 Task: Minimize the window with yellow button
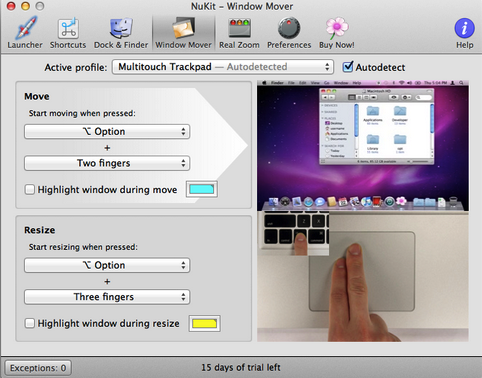pyautogui.click(x=26, y=6)
